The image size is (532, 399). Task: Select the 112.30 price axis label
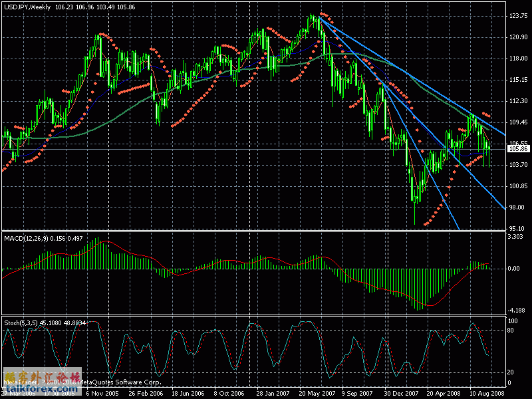click(x=519, y=101)
